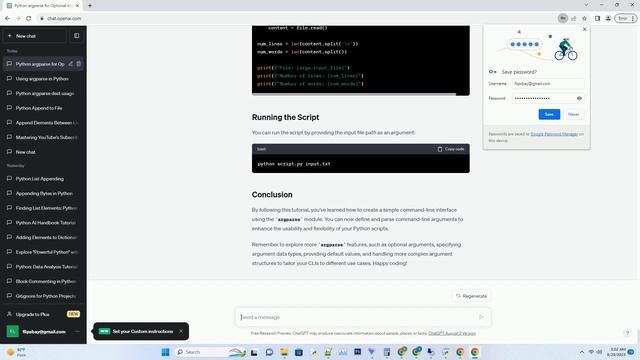Screen dimensions: 640x360
Task: Click the horizontal scrollbar of the code block
Action: (x=354, y=94)
